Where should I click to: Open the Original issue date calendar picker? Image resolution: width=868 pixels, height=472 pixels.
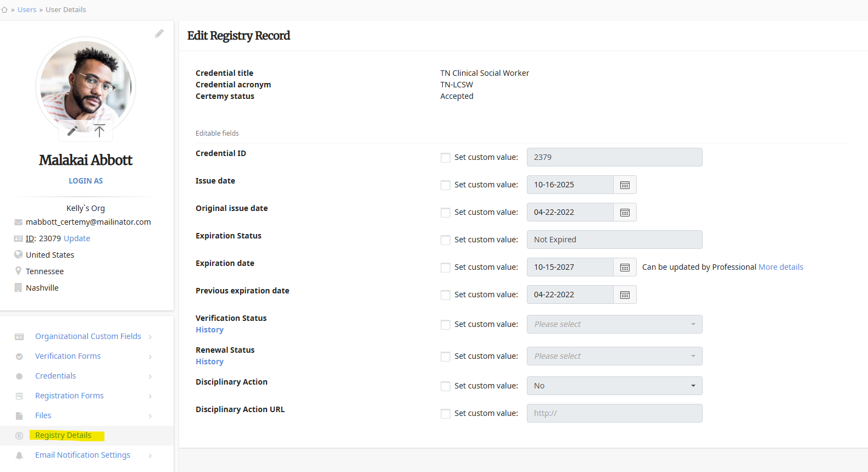[625, 213]
